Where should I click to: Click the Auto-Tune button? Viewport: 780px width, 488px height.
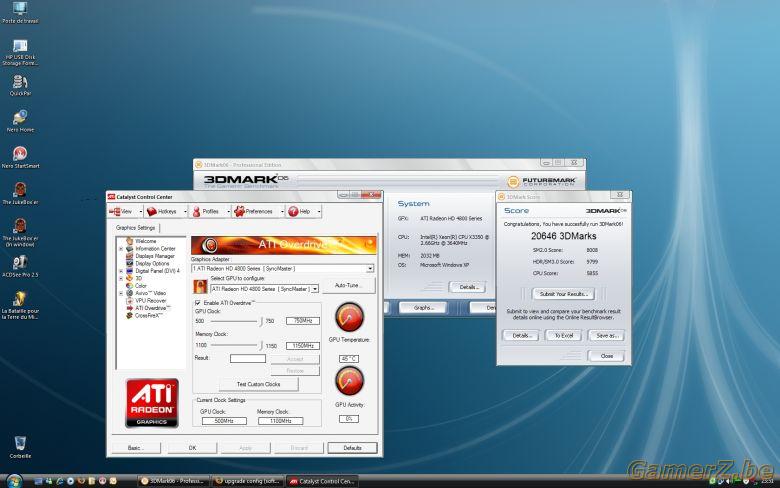(348, 286)
